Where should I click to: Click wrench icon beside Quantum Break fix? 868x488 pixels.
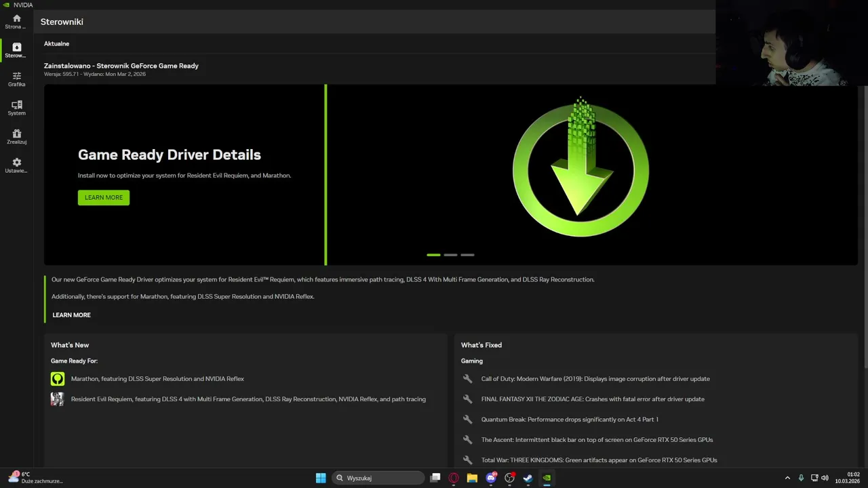click(467, 420)
